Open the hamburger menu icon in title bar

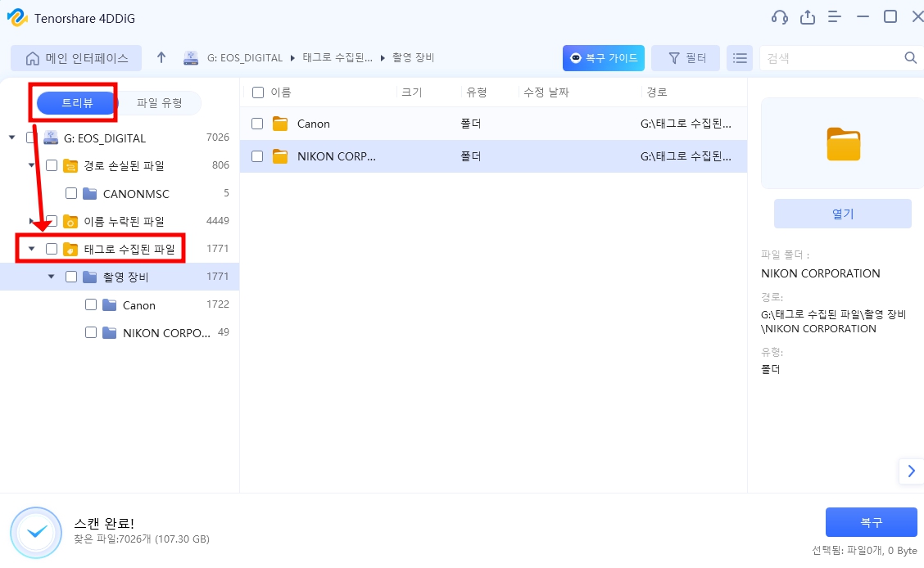tap(835, 17)
